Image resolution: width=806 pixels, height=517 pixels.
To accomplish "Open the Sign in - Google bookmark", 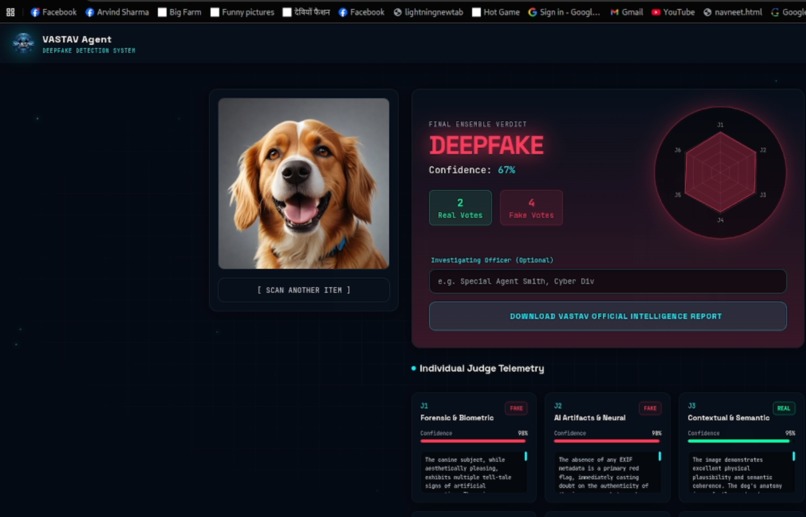I will pos(564,12).
